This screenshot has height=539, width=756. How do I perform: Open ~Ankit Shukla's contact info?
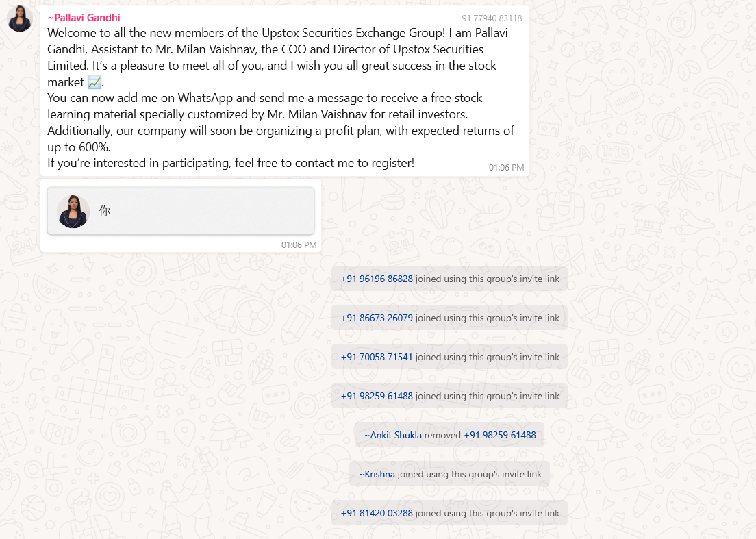click(x=392, y=435)
